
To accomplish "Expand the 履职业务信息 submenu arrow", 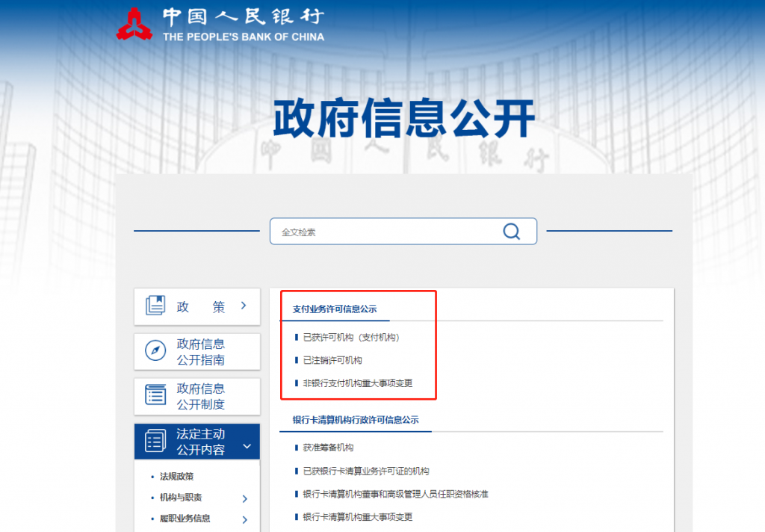I will click(x=245, y=520).
